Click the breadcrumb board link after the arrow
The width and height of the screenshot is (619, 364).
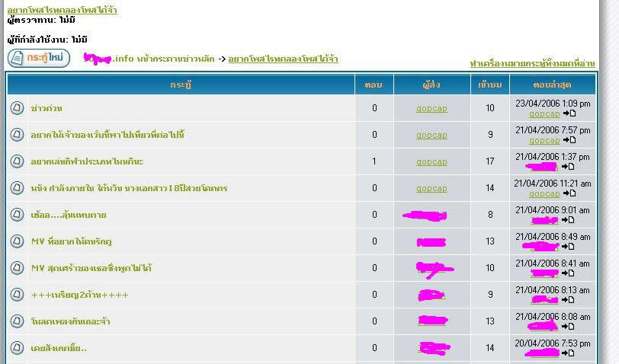tap(283, 59)
